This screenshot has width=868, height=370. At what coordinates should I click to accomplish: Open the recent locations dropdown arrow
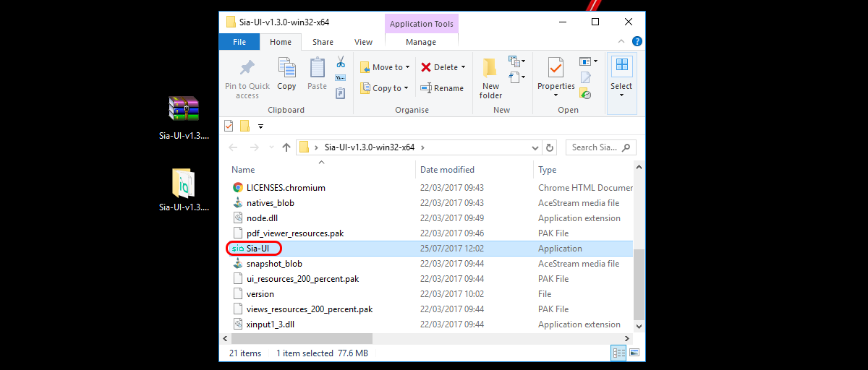tap(271, 147)
